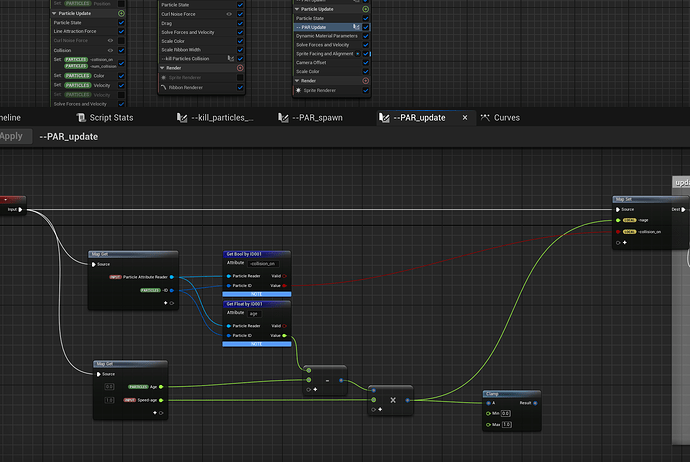This screenshot has height=462, width=690.
Task: Add a renderer via red plus above Ribbon Renderer
Action: point(240,68)
